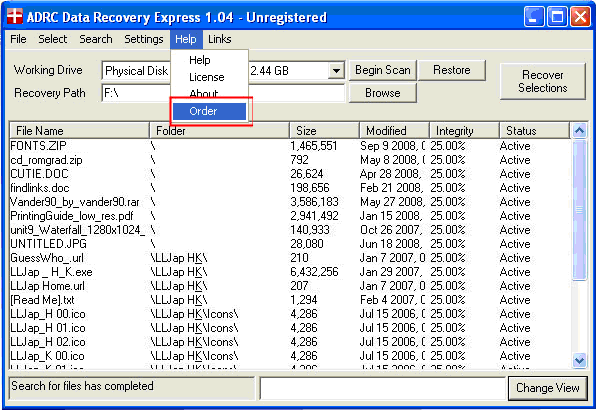Select the LLJap_H 00.ico file row
The height and width of the screenshot is (410, 596).
[x=290, y=314]
